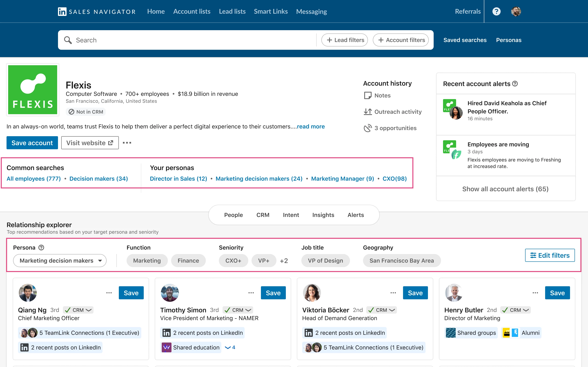588x367 pixels.
Task: Click the Save account button
Action: point(32,143)
